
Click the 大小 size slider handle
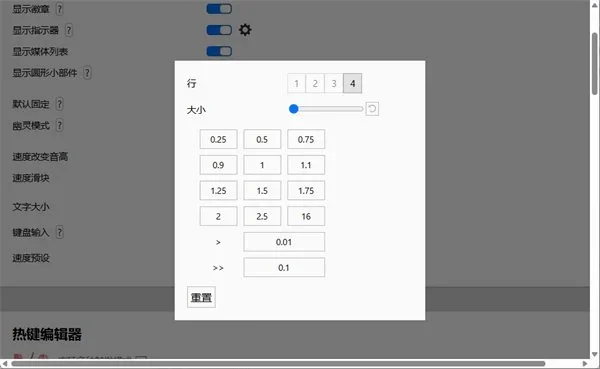pos(293,109)
